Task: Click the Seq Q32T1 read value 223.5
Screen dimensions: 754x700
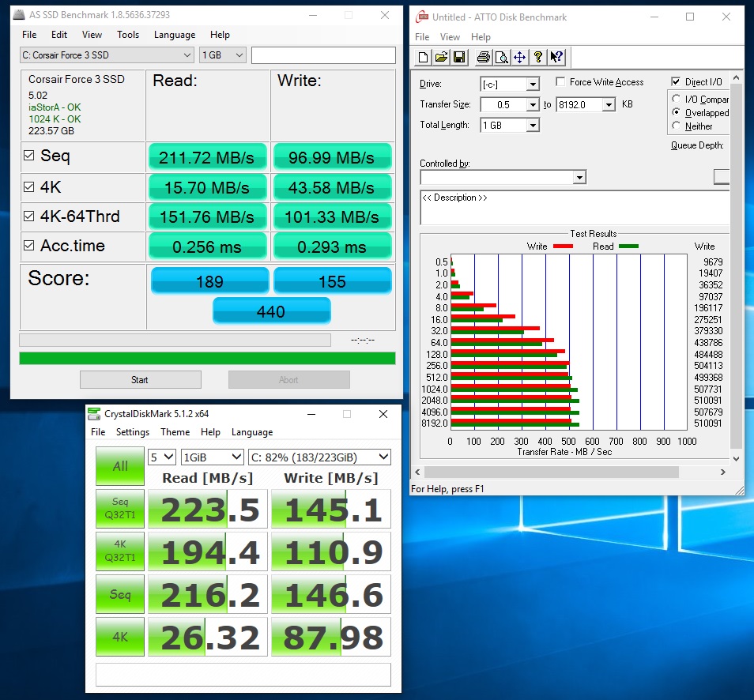Action: pyautogui.click(x=207, y=509)
